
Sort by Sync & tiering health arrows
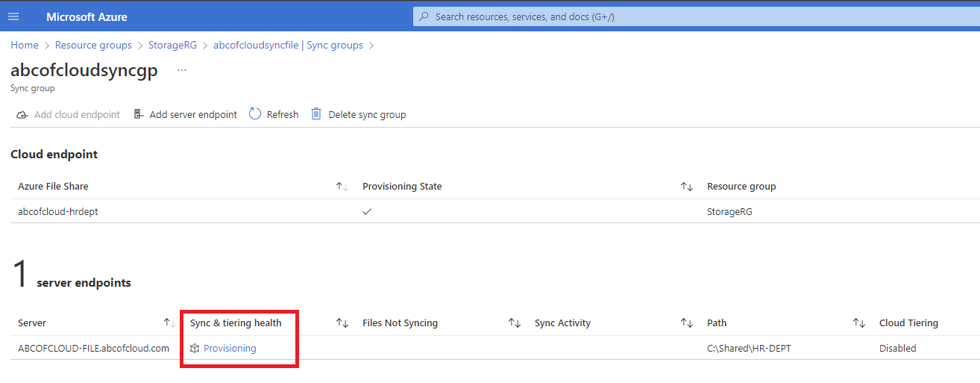(342, 323)
